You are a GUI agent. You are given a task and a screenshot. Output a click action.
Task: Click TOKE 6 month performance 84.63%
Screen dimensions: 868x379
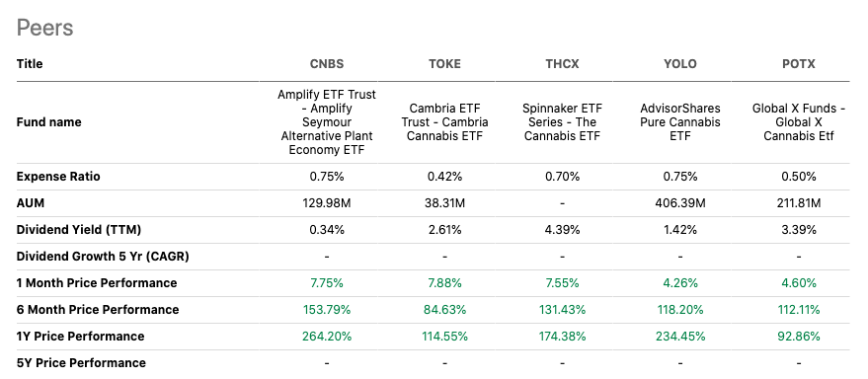coord(444,310)
